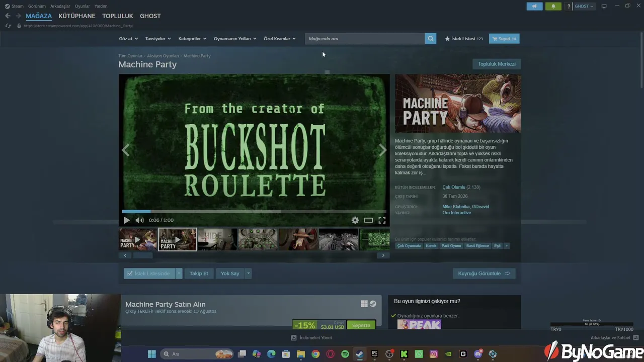Expand the wishlist options dropdown arrow
644x362 pixels.
click(x=179, y=274)
